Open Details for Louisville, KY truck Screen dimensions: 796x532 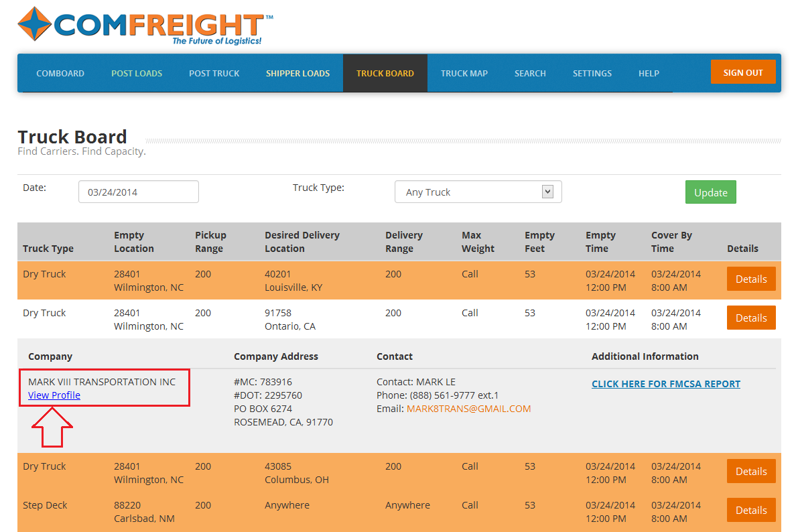(x=751, y=279)
